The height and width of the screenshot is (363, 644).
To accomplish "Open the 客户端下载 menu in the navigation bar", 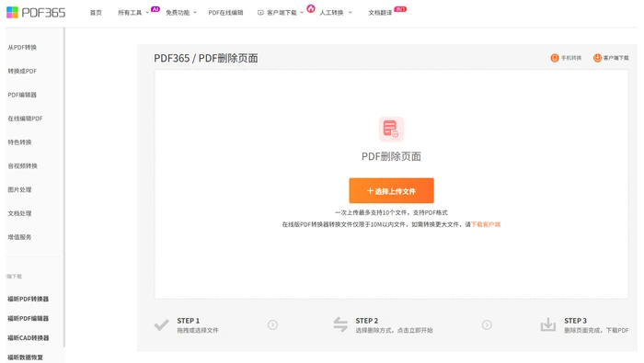I will click(x=282, y=13).
